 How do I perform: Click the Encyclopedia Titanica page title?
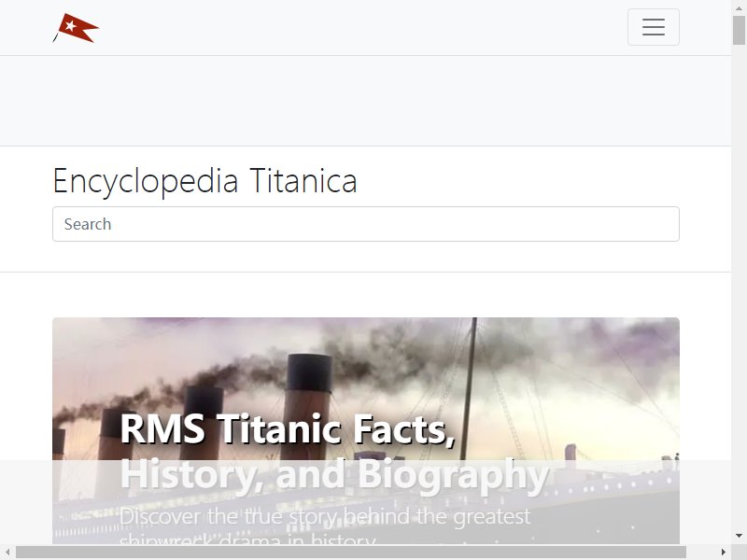pyautogui.click(x=204, y=181)
